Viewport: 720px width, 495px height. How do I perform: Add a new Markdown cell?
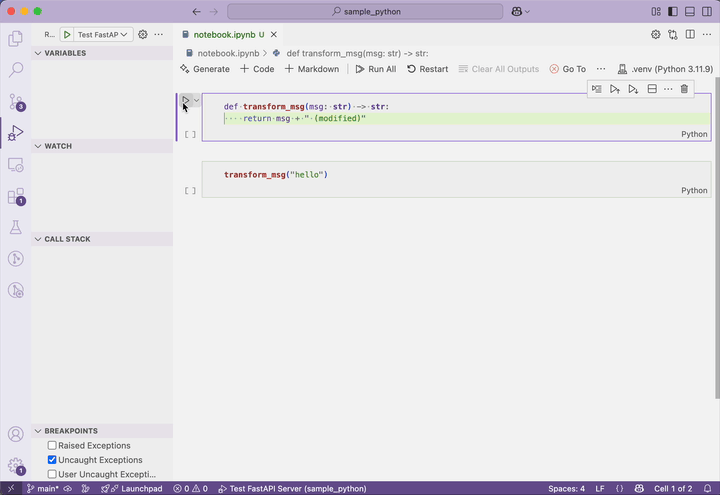coord(312,69)
